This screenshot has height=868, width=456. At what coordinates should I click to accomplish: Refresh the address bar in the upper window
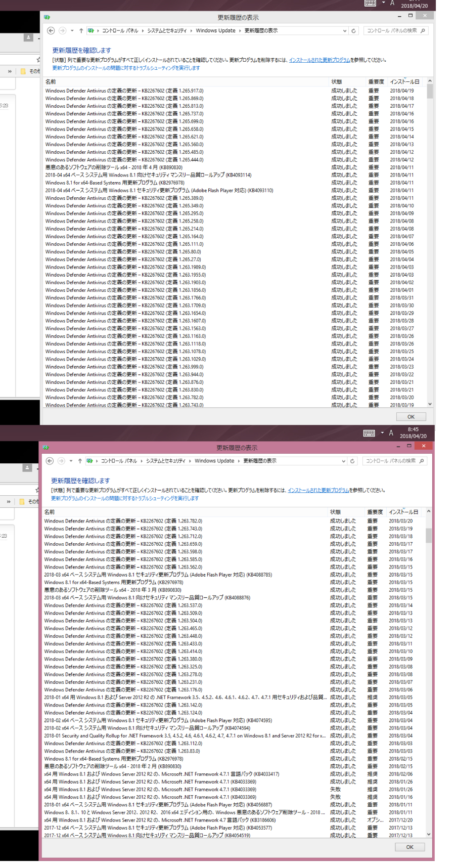353,31
